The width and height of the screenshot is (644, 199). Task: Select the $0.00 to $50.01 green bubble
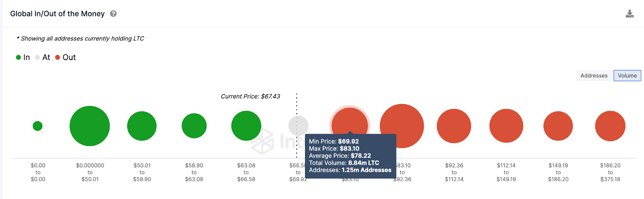coord(90,126)
